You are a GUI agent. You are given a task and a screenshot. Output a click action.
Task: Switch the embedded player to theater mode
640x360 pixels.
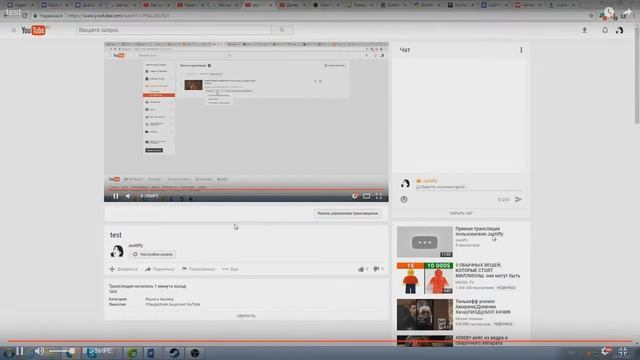click(367, 196)
